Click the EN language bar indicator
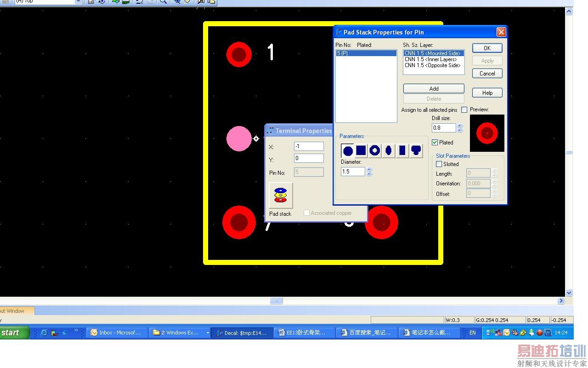 [x=472, y=333]
